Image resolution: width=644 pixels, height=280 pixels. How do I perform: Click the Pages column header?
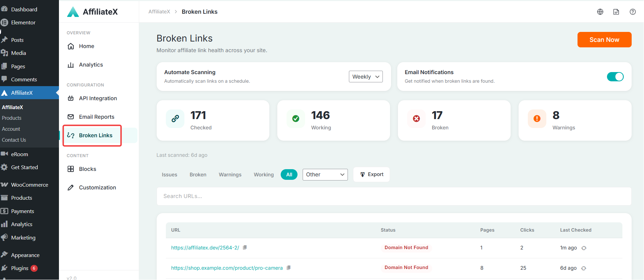pos(487,230)
